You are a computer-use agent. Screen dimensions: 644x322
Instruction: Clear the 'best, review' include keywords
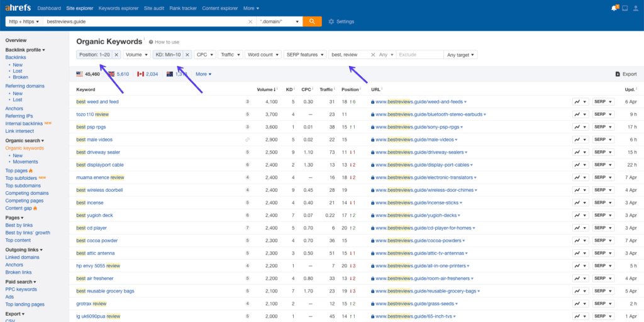(373, 55)
